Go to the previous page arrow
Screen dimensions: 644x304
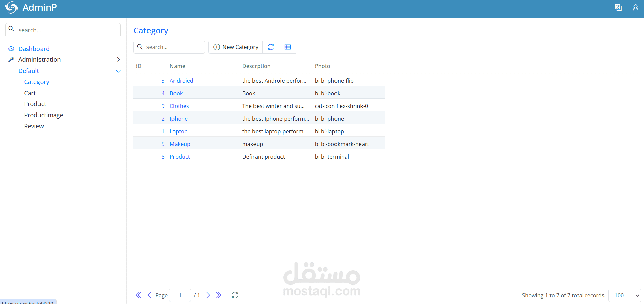pyautogui.click(x=149, y=295)
